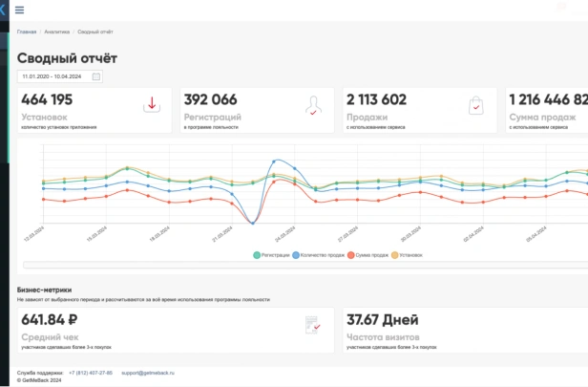Click support@getmeback.ru email link

coord(148,373)
